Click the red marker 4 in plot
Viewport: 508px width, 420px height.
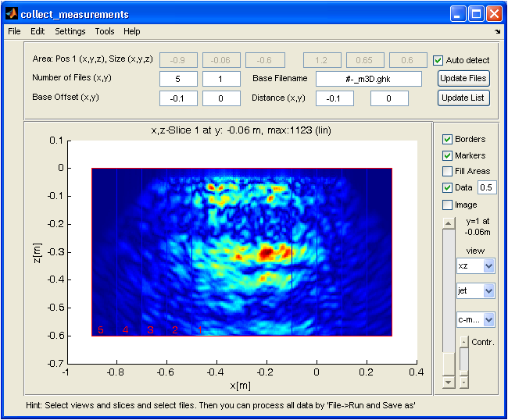click(x=125, y=330)
